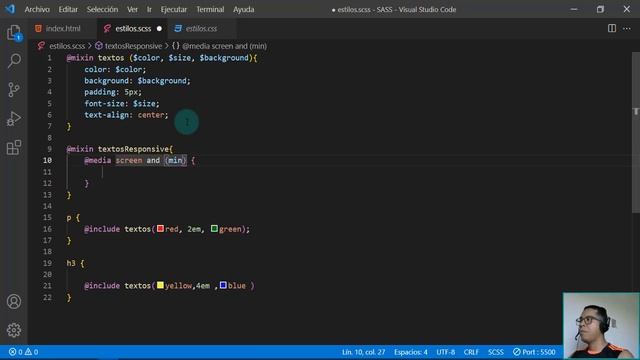Click 'font-size' property on line 5
The height and width of the screenshot is (360, 640).
(104, 104)
